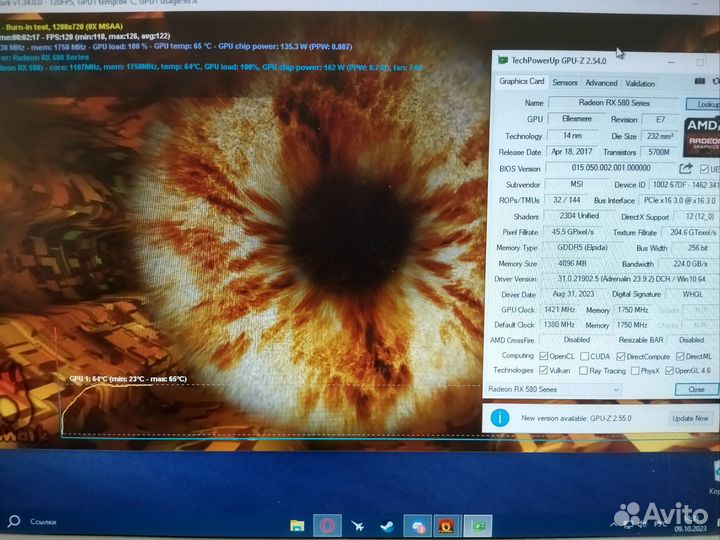Switch to the Sensors tab
720x540 pixels.
(x=564, y=83)
